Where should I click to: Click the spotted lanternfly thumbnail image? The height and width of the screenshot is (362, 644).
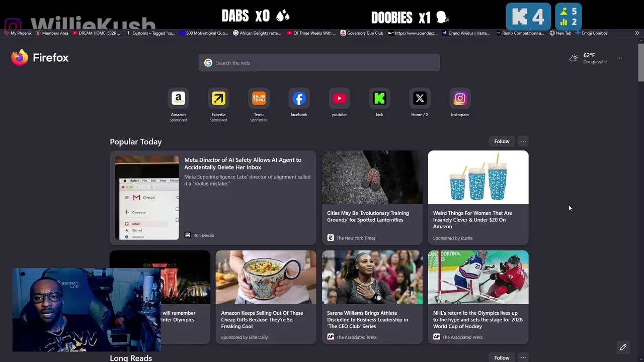click(372, 177)
